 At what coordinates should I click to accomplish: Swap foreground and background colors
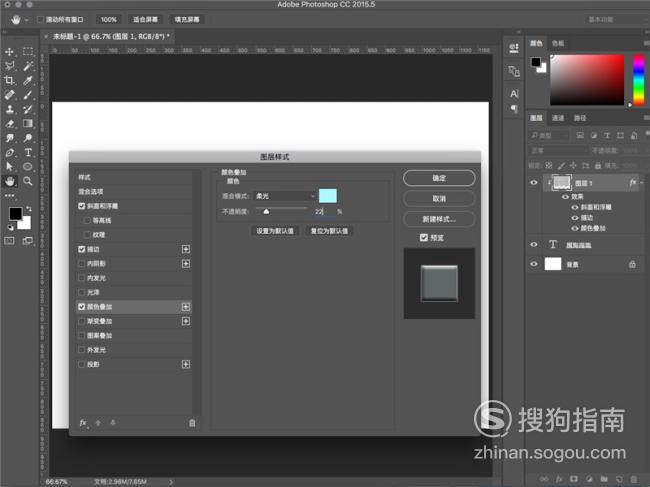pos(29,208)
